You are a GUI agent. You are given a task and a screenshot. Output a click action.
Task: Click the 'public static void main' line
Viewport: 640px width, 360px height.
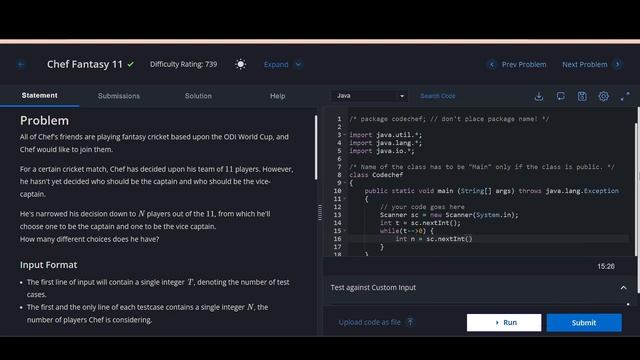[x=491, y=191]
